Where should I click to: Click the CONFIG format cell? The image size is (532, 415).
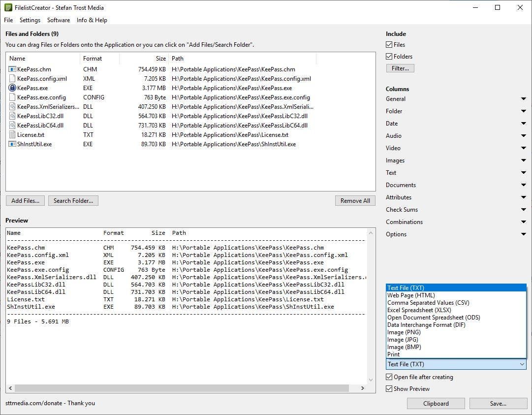[94, 97]
